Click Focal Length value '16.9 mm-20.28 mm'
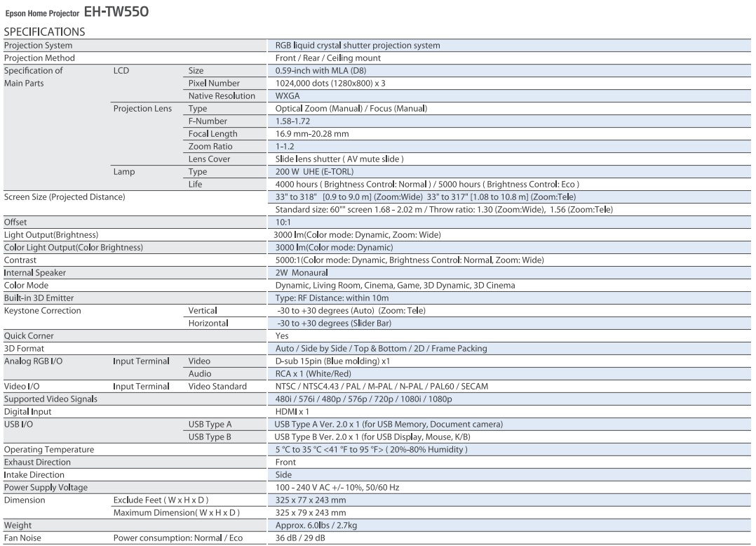Image resolution: width=756 pixels, height=546 pixels. click(312, 133)
